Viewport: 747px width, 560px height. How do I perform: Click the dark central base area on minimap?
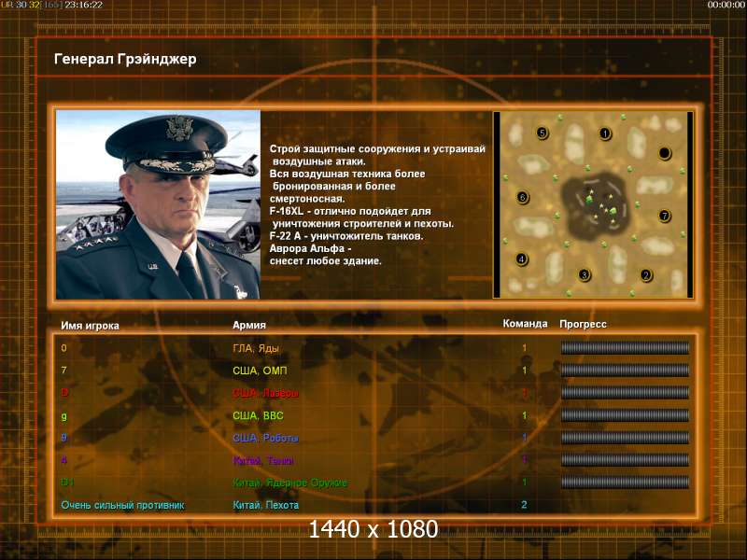(597, 205)
